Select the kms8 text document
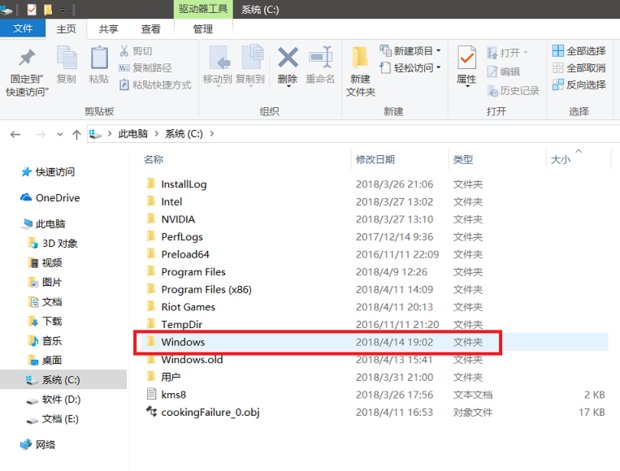 click(x=174, y=395)
